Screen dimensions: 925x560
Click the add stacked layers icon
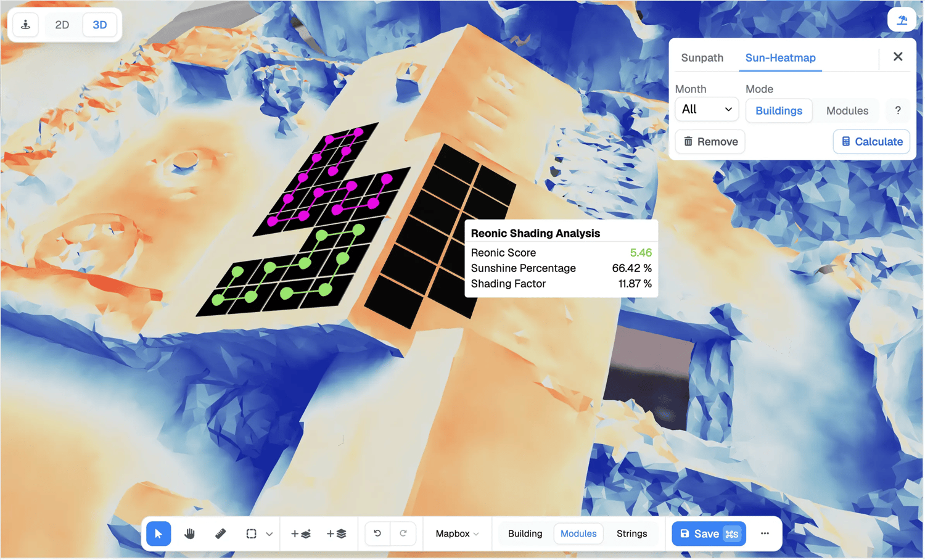click(x=337, y=533)
